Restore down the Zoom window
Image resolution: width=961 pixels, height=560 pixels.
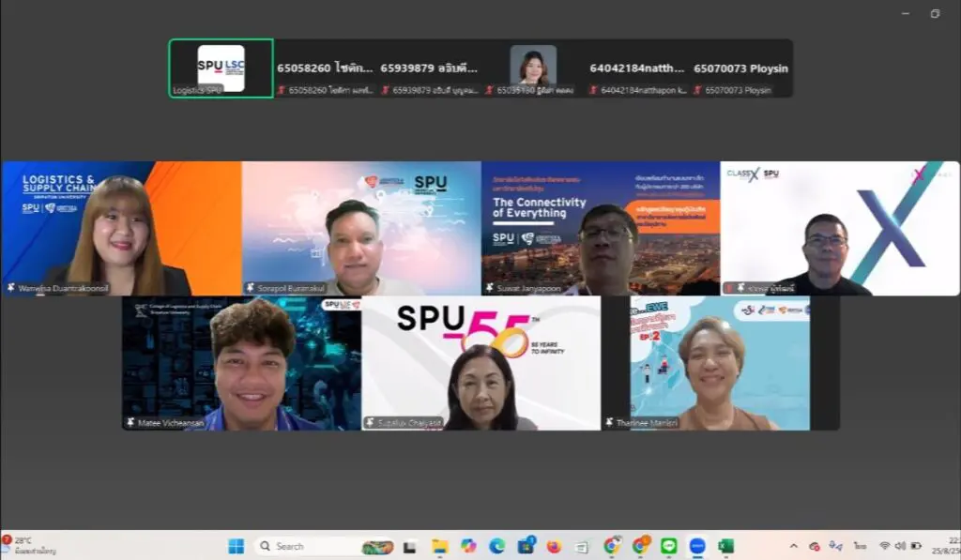coord(936,13)
